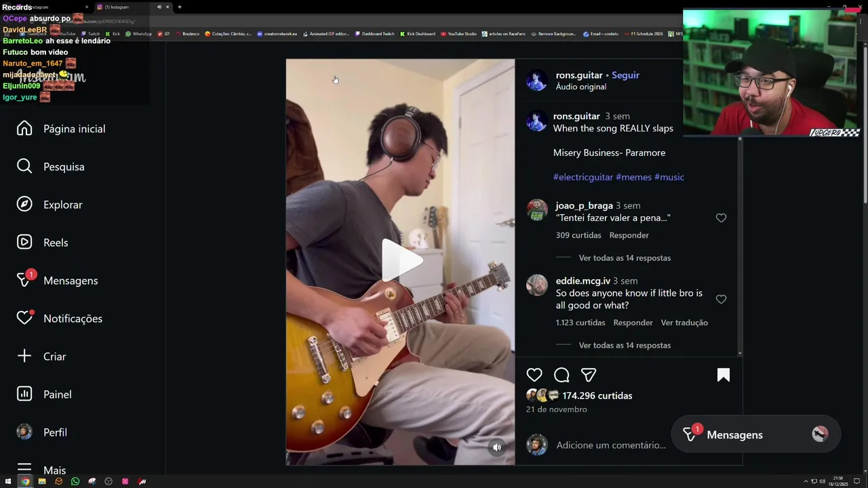The image size is (868, 488).
Task: Click comment bubble icon under post
Action: point(561,375)
